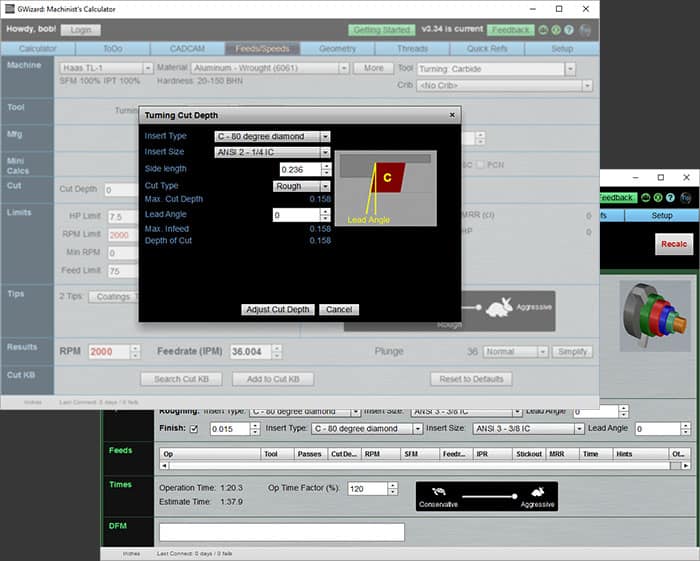The width and height of the screenshot is (700, 561).
Task: Click the lathe part 3D preview thumbnail
Action: point(655,316)
